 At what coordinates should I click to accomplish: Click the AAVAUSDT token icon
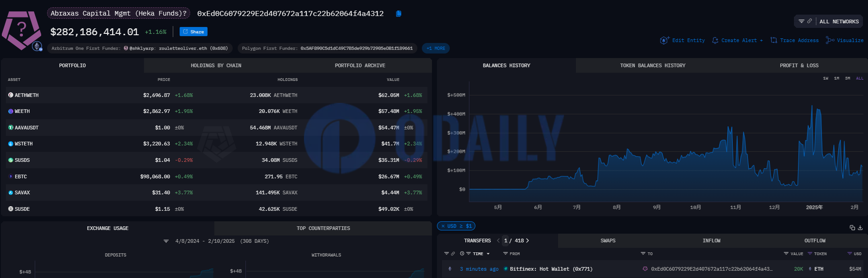(11, 128)
